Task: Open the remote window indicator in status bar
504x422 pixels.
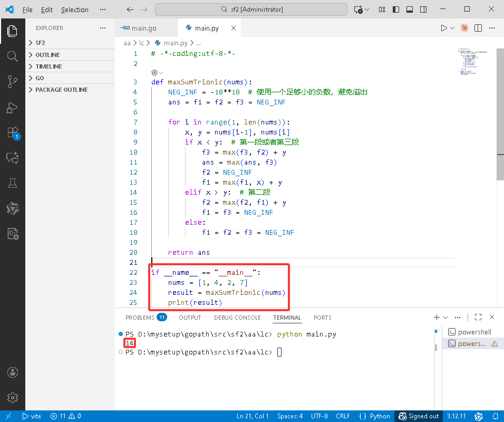Action: [x=8, y=416]
